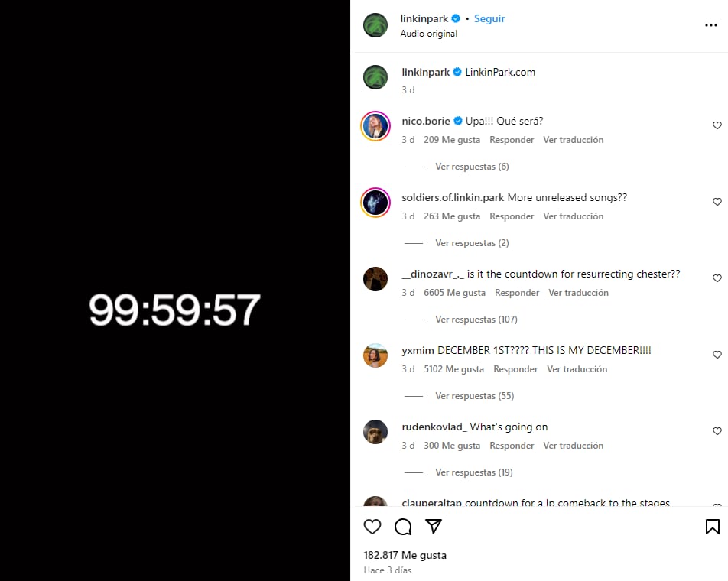Click the countdown timer video

[175, 310]
